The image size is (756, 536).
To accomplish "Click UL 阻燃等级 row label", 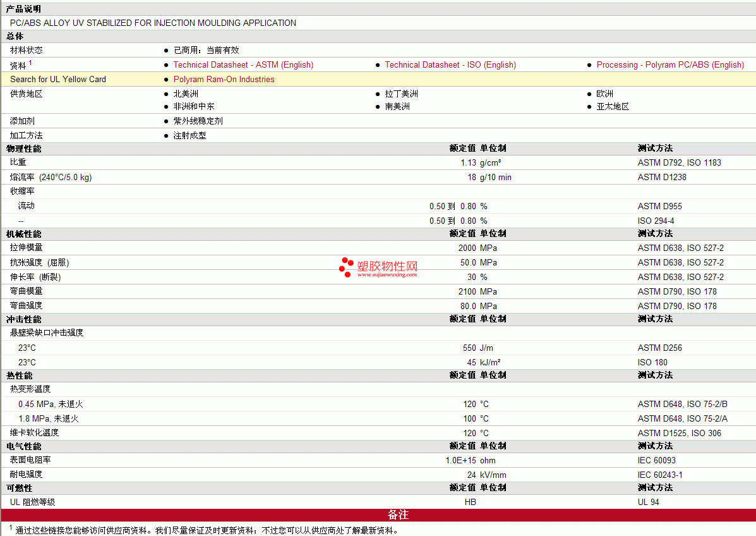I will [32, 502].
